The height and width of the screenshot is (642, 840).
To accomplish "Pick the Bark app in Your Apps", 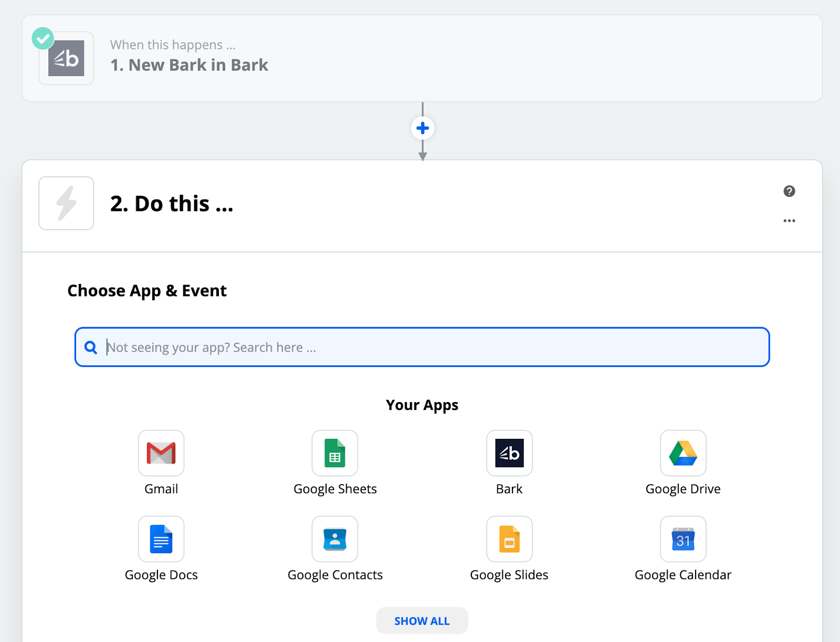I will [x=509, y=453].
